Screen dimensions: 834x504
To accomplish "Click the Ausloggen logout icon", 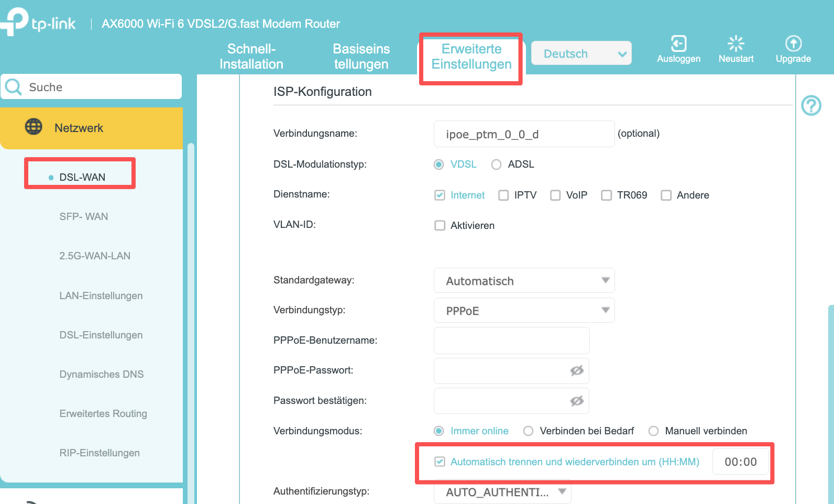I will 678,43.
